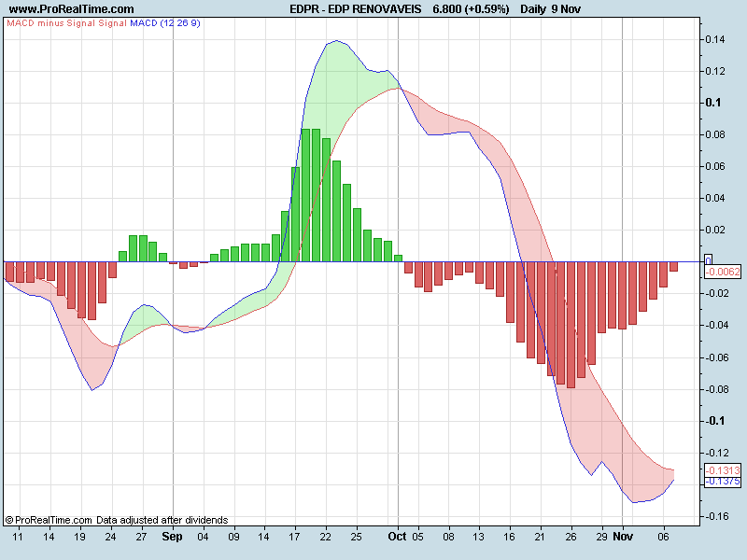
Task: Click the -0.06 y-axis value
Action: pos(716,357)
